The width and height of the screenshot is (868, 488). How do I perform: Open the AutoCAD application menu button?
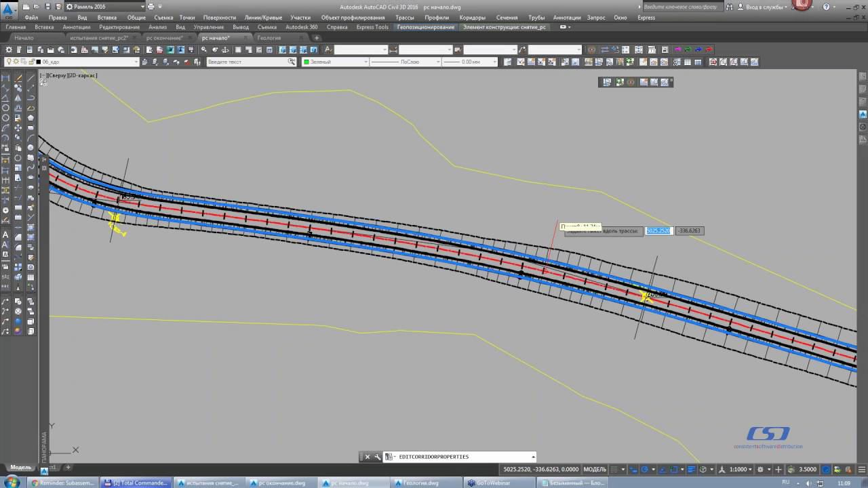[x=9, y=9]
